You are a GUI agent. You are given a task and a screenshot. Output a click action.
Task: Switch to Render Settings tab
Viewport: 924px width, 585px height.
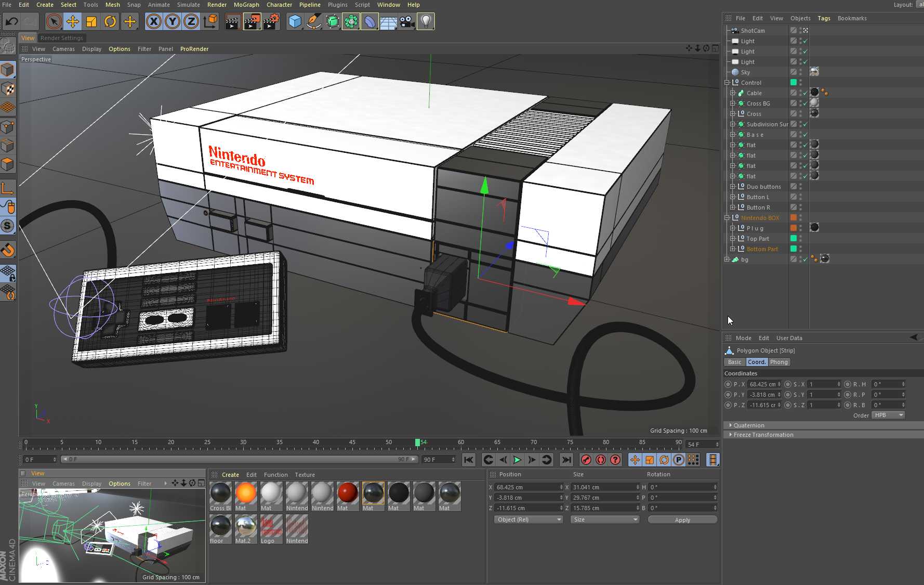pos(62,38)
